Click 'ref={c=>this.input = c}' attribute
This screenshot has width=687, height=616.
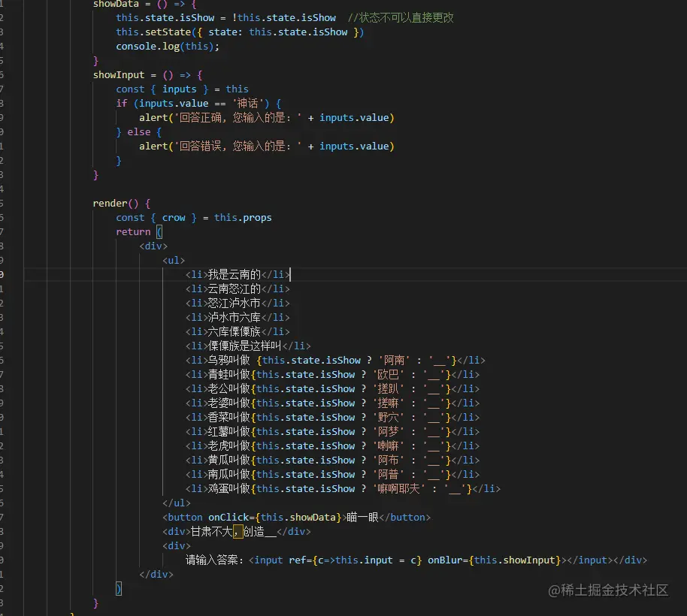click(x=355, y=560)
